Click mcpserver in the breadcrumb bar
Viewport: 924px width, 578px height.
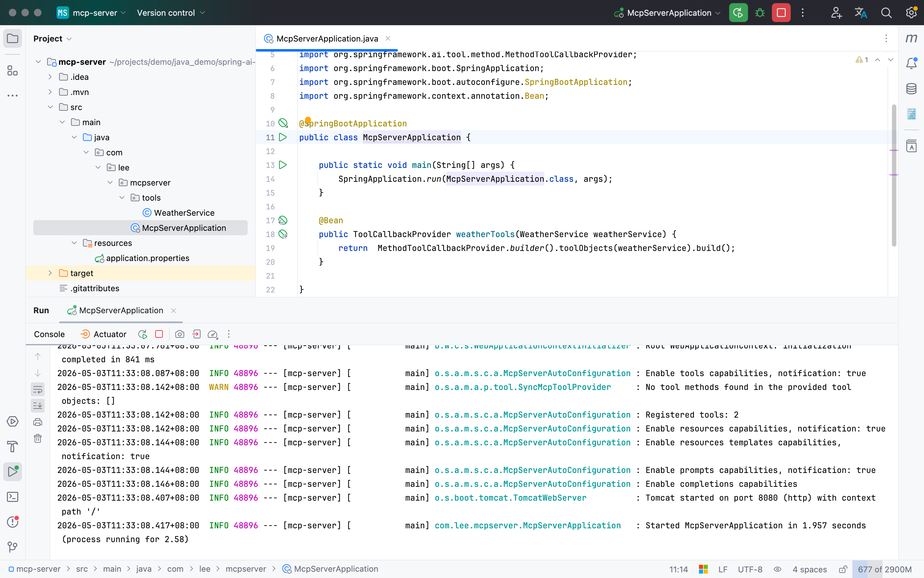245,569
